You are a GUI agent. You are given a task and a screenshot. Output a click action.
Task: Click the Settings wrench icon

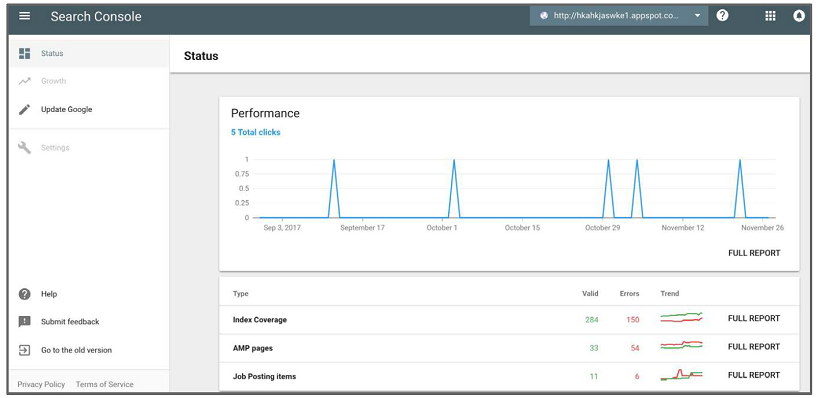click(25, 148)
